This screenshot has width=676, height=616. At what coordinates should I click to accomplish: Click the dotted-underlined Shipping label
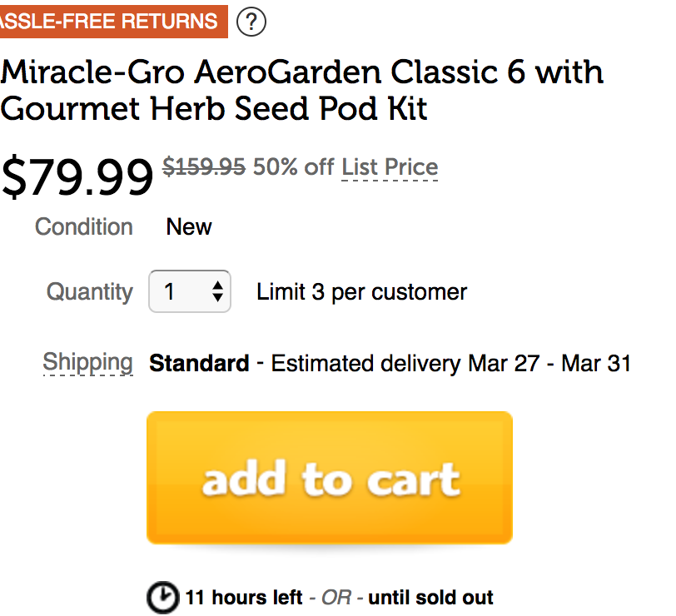[x=87, y=362]
